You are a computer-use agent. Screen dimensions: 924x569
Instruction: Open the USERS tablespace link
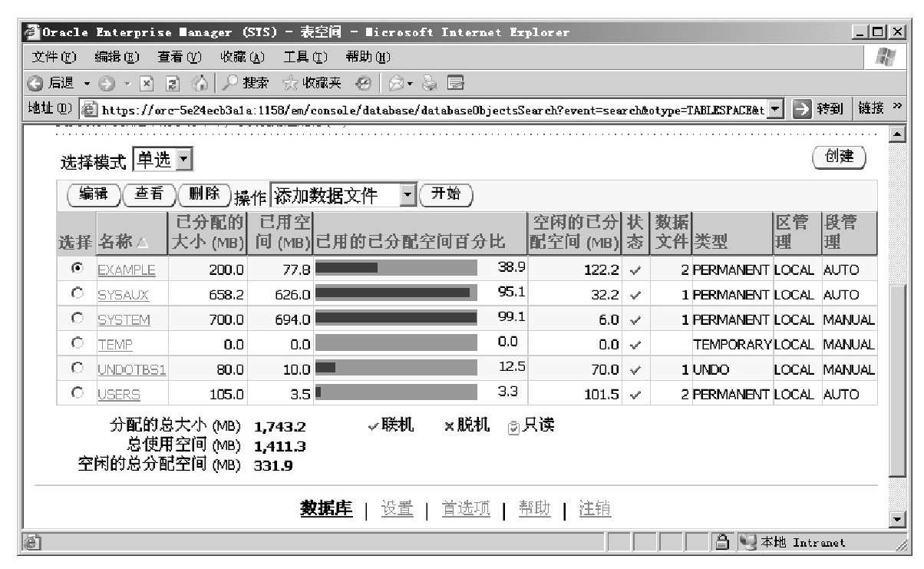coord(119,394)
